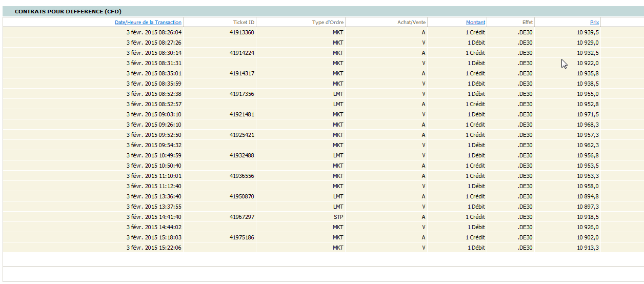Select ticket ID 41967297

[x=242, y=217]
